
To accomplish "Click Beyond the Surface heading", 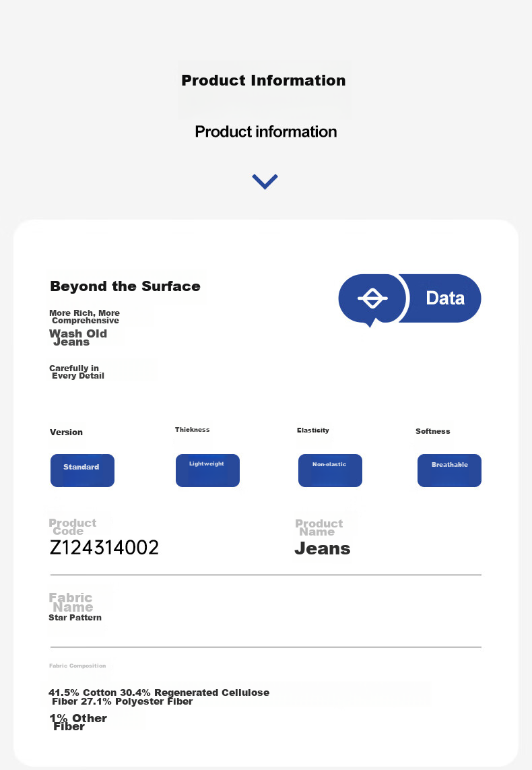I will (x=125, y=286).
